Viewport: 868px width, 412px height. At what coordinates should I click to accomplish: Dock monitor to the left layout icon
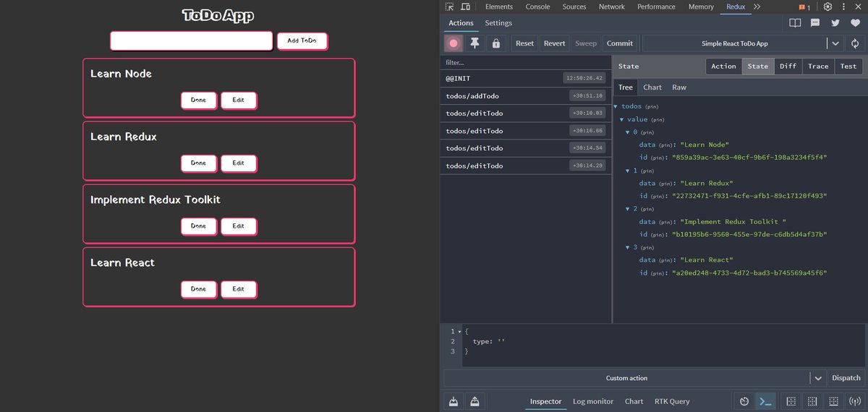point(791,401)
